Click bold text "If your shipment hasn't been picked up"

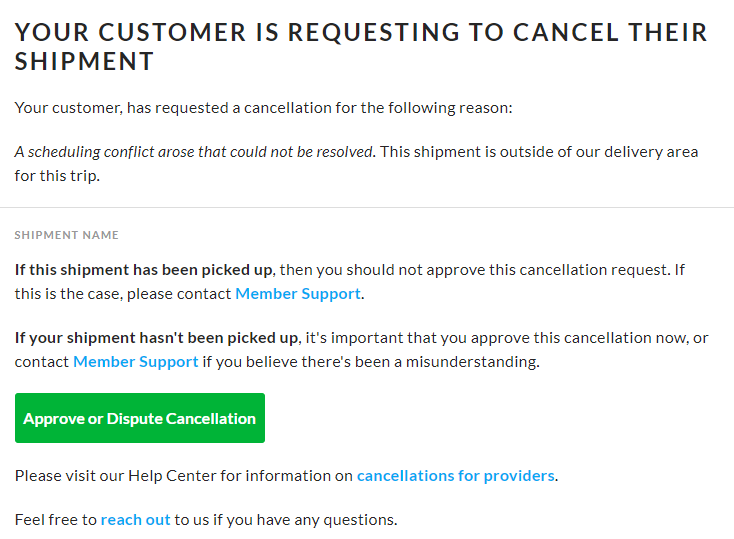pyautogui.click(x=156, y=338)
